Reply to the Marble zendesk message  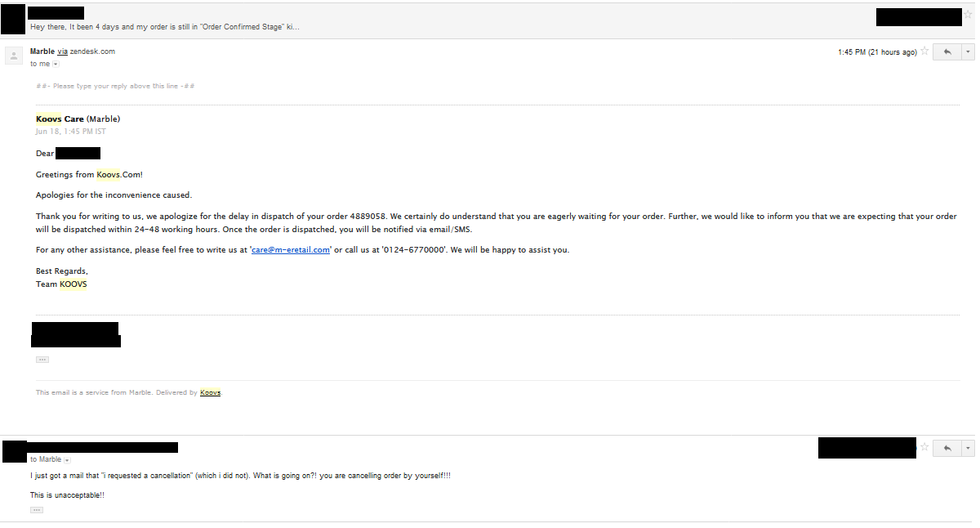click(x=947, y=51)
